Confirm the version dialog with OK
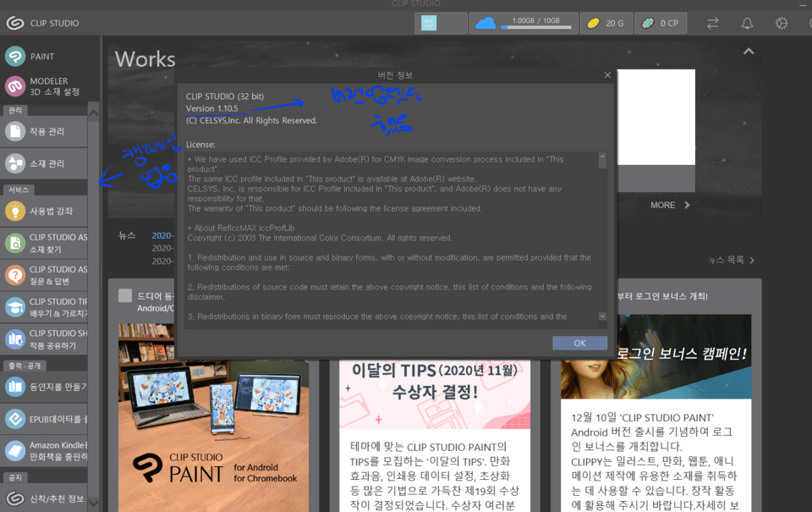812x512 pixels. (x=579, y=343)
